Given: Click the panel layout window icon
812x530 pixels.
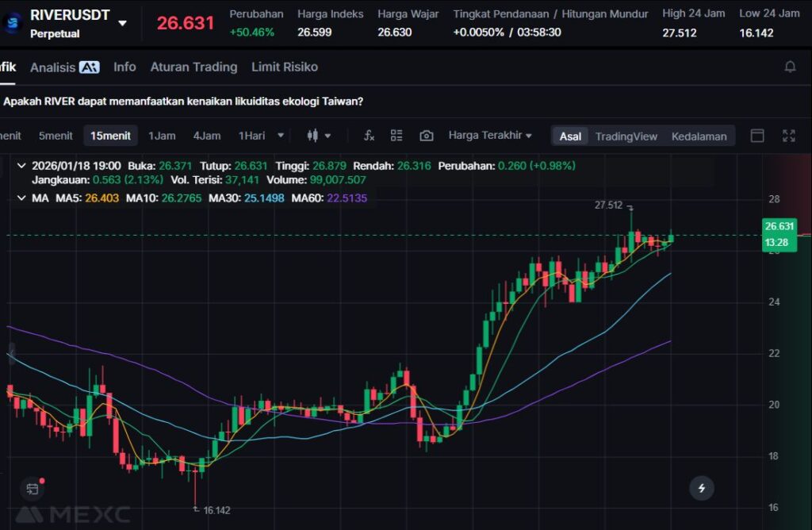Looking at the screenshot, I should [x=757, y=136].
